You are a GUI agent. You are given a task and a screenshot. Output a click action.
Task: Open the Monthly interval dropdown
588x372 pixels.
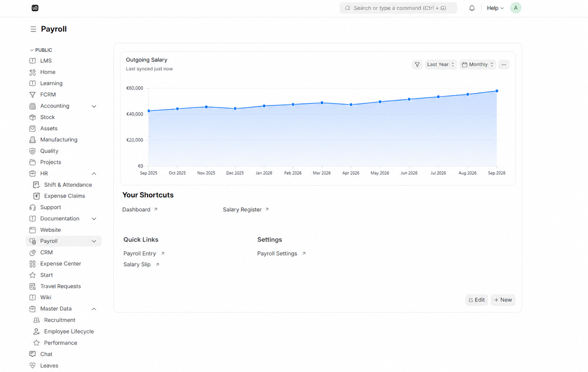point(478,65)
